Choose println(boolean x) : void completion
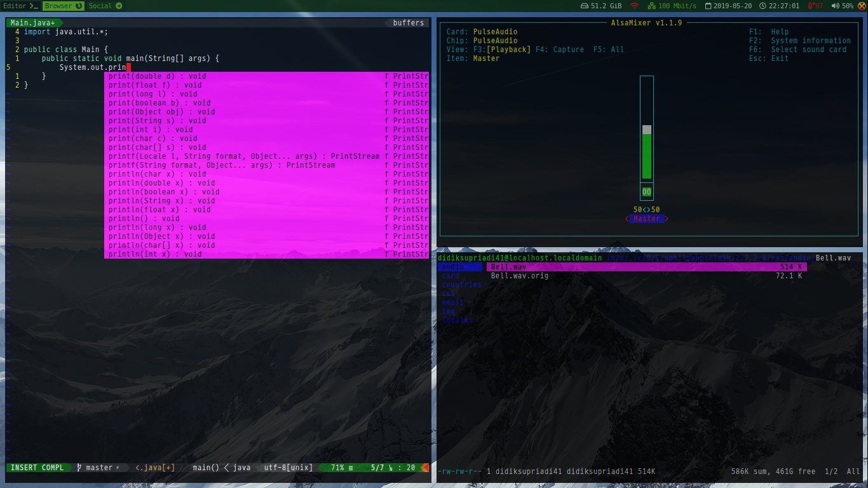Image resolution: width=868 pixels, height=488 pixels. (267, 192)
